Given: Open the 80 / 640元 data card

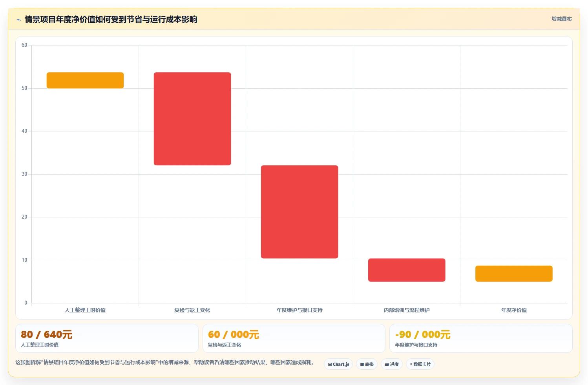Looking at the screenshot, I should (107, 338).
